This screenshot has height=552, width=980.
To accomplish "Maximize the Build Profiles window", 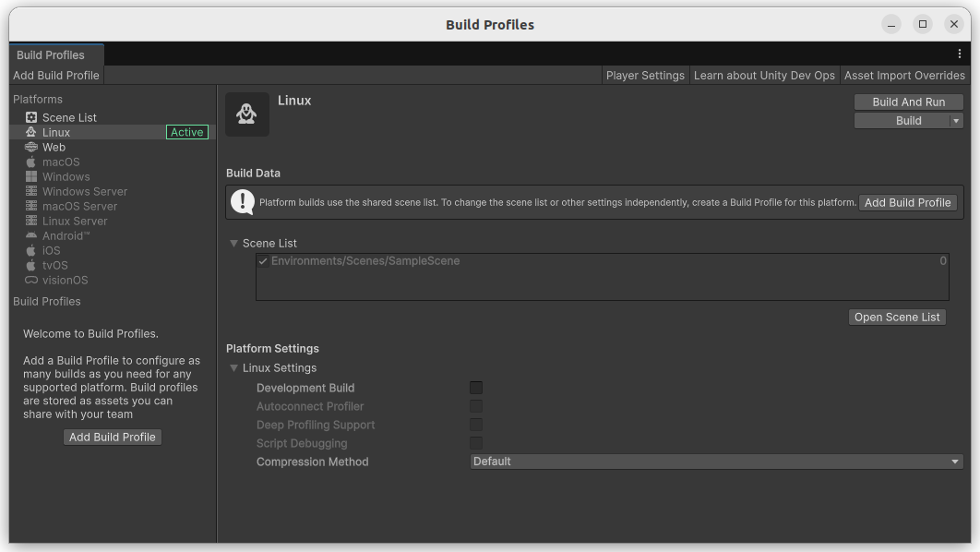I will tap(923, 24).
